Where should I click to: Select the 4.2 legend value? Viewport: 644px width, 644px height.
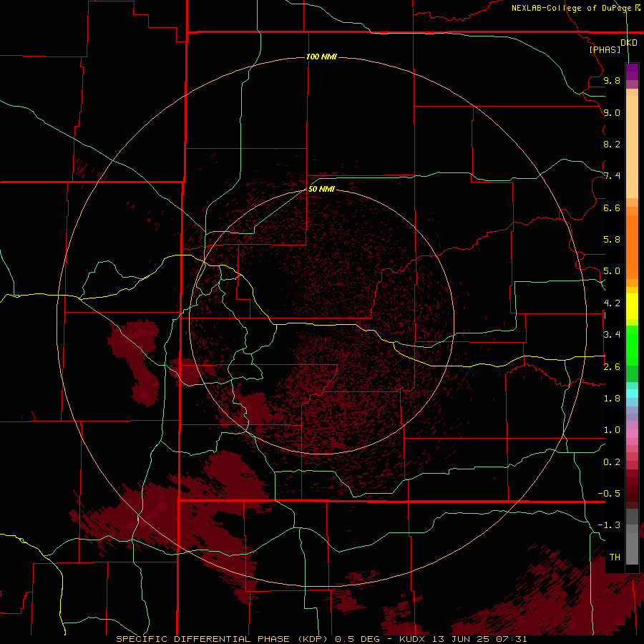pos(612,303)
